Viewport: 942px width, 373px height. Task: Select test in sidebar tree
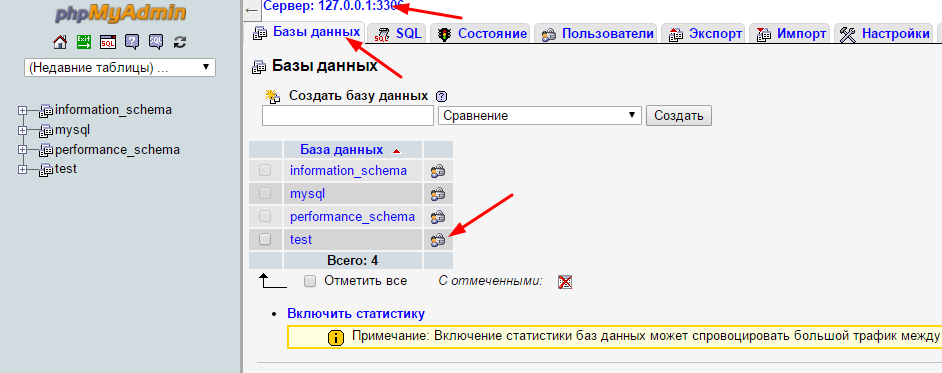(66, 169)
